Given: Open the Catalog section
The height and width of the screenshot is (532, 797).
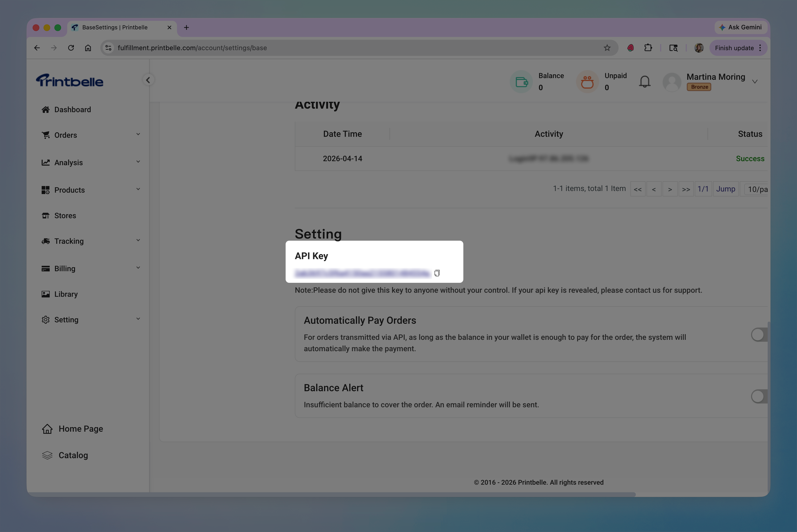Looking at the screenshot, I should tap(73, 455).
